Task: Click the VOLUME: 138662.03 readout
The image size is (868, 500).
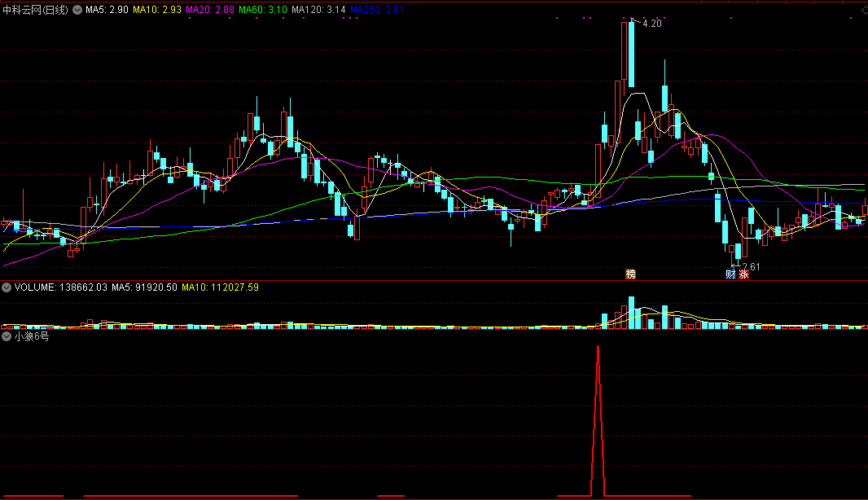Action: coord(61,287)
